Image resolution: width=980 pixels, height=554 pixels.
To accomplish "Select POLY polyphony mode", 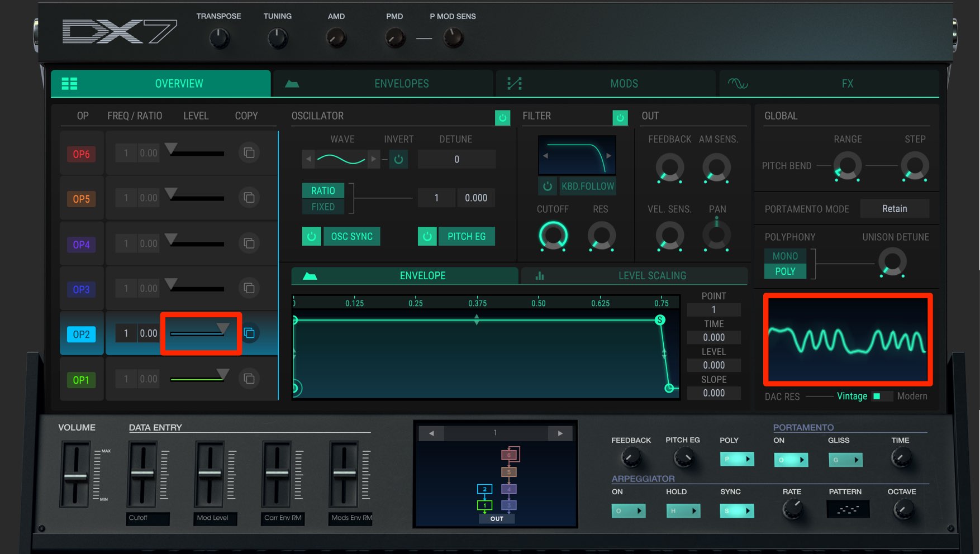I will 785,271.
